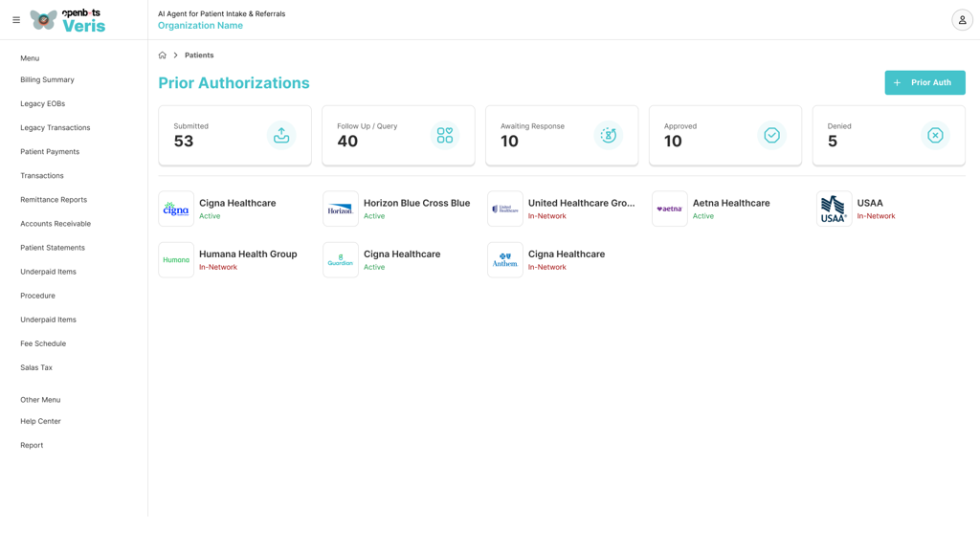Open Horizon Blue Cross Blue payer
Image resolution: width=980 pixels, height=551 pixels.
[416, 204]
